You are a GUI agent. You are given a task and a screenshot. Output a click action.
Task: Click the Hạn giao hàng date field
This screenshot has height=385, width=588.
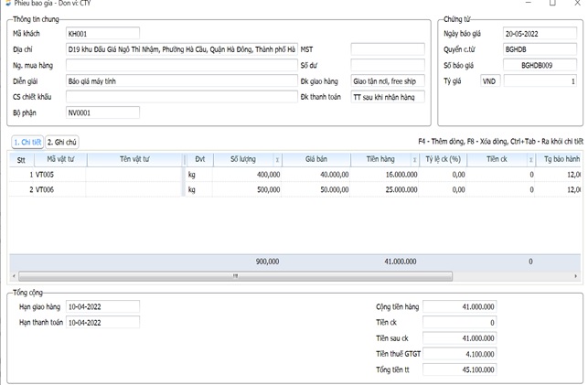coord(102,307)
